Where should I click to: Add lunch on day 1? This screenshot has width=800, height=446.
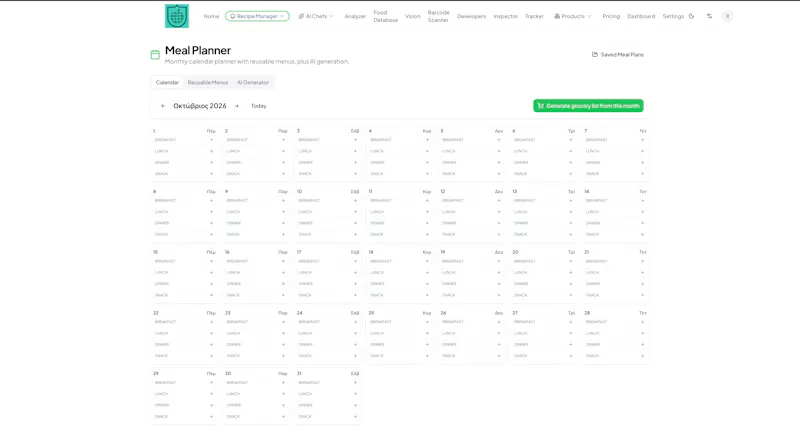click(x=212, y=151)
